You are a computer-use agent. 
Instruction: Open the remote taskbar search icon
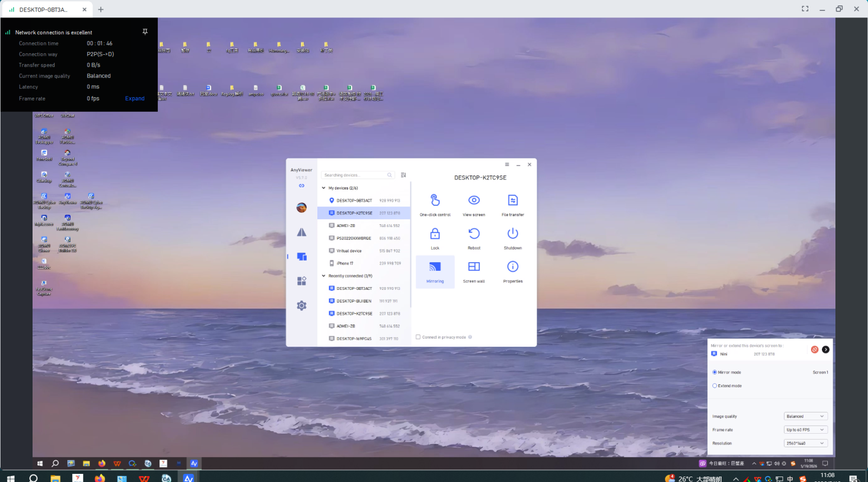(55, 464)
